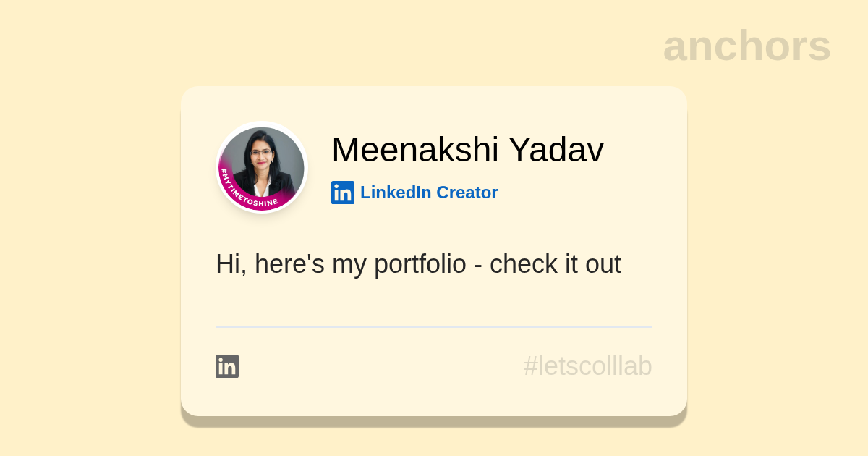Click the surname "Yadav"

pos(556,150)
